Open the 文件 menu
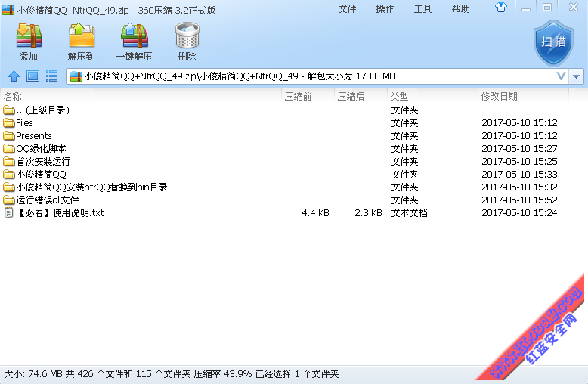Image resolution: width=588 pixels, height=384 pixels. [347, 9]
